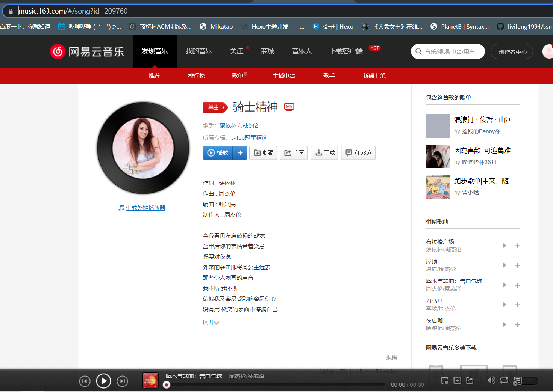Click the previous track icon in player bar
Screen dimensions: 553x392
coord(85,381)
